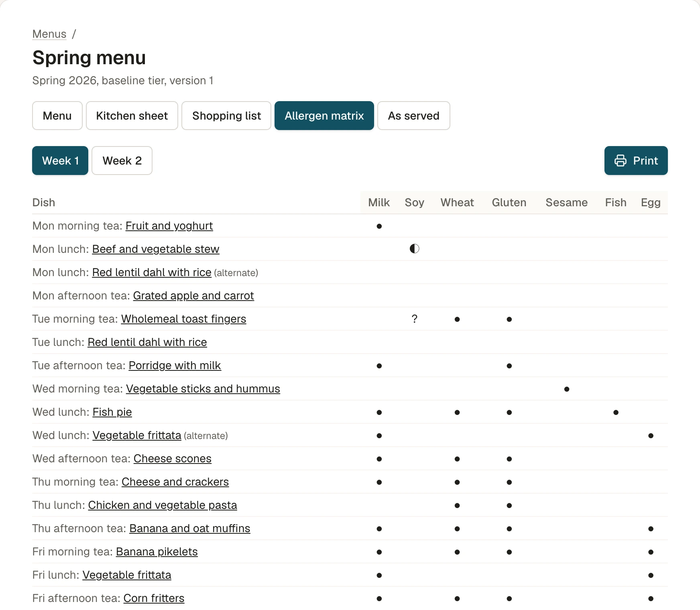
Task: Open Cheese and crackers dish
Action: pyautogui.click(x=175, y=482)
